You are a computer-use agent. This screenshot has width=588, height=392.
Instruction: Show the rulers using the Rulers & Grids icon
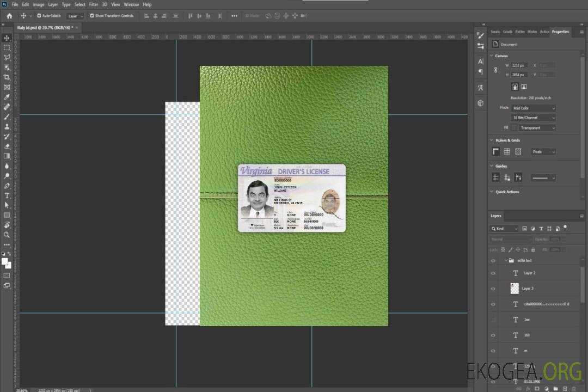[495, 151]
